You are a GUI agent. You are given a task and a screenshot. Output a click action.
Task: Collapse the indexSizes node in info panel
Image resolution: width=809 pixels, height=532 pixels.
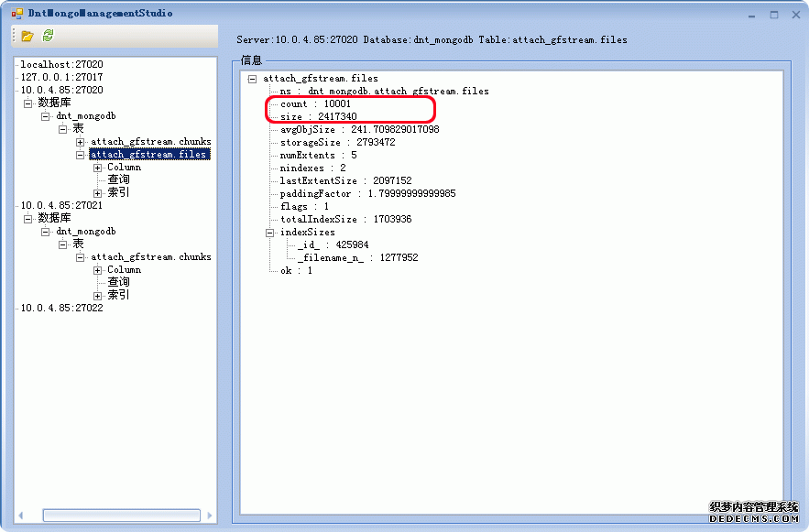(x=270, y=233)
